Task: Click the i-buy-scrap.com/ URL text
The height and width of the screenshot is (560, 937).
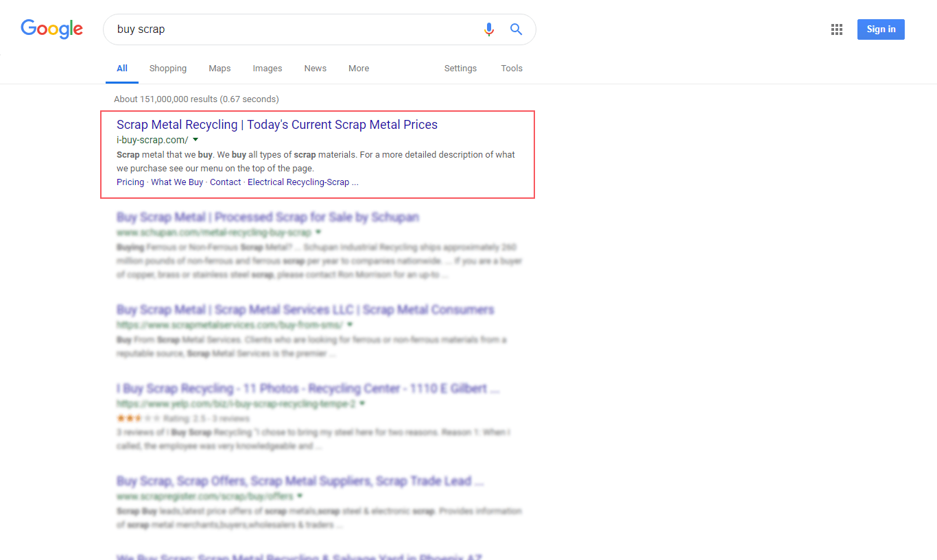Action: [152, 140]
